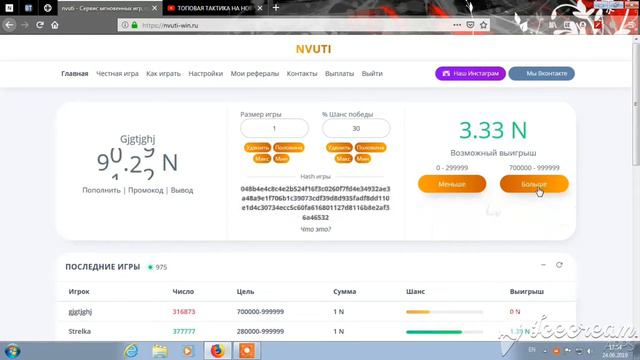
Task: Click the EN language indicator in tray
Action: 532,350
